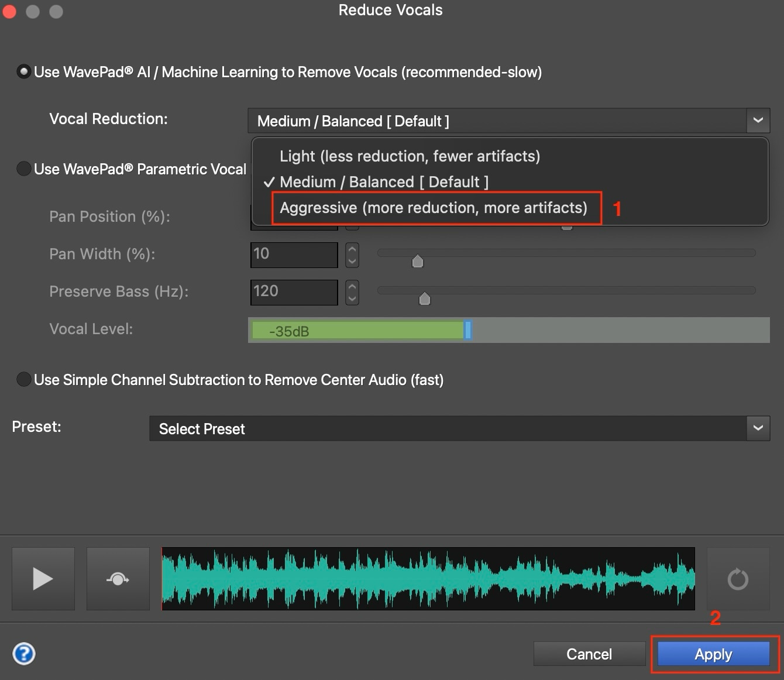Select WavePad AI Machine Learning vocal removal option
This screenshot has height=680, width=784.
coord(23,72)
